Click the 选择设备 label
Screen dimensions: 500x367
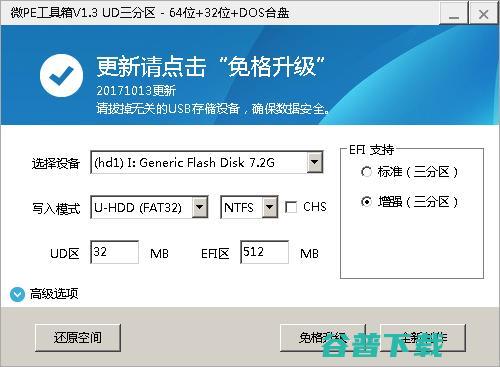[x=56, y=163]
